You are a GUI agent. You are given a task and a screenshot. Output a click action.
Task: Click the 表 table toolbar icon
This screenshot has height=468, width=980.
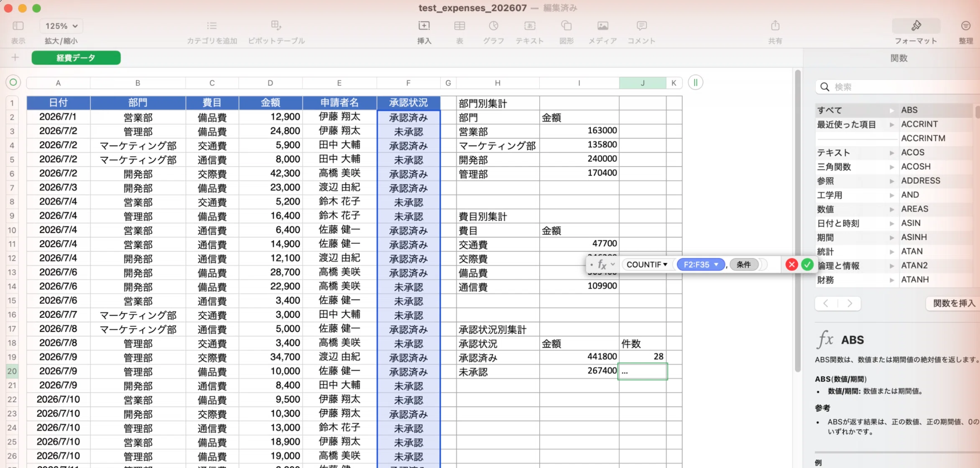coord(459,26)
